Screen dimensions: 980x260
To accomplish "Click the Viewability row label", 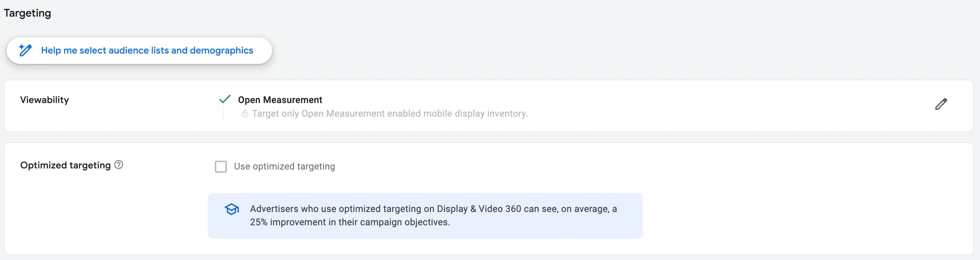I will 45,100.
